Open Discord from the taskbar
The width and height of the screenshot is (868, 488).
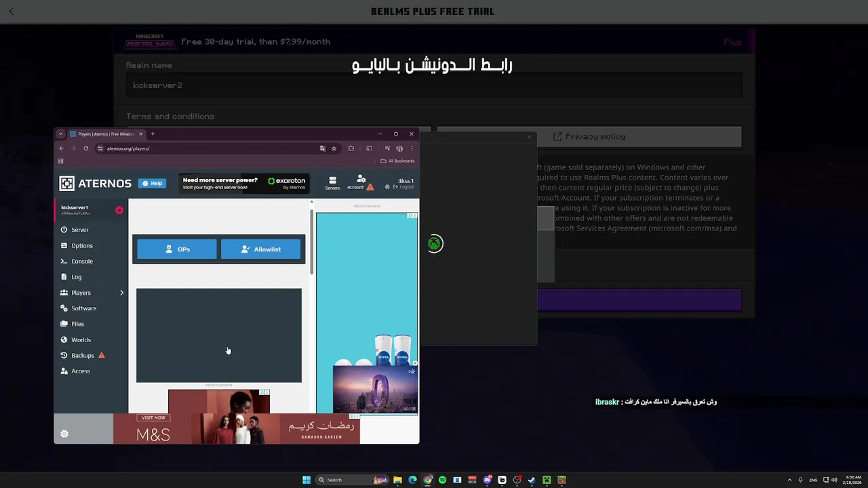487,480
